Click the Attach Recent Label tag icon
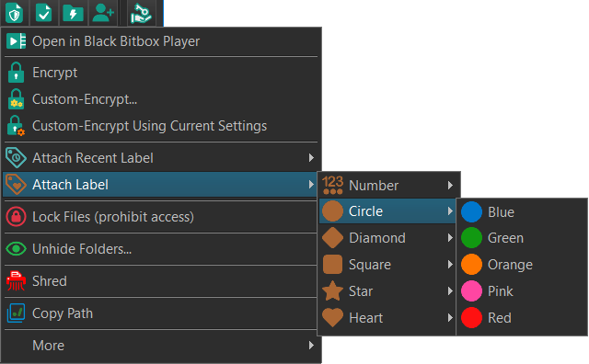Screen dimensions: 589x364 [16, 157]
